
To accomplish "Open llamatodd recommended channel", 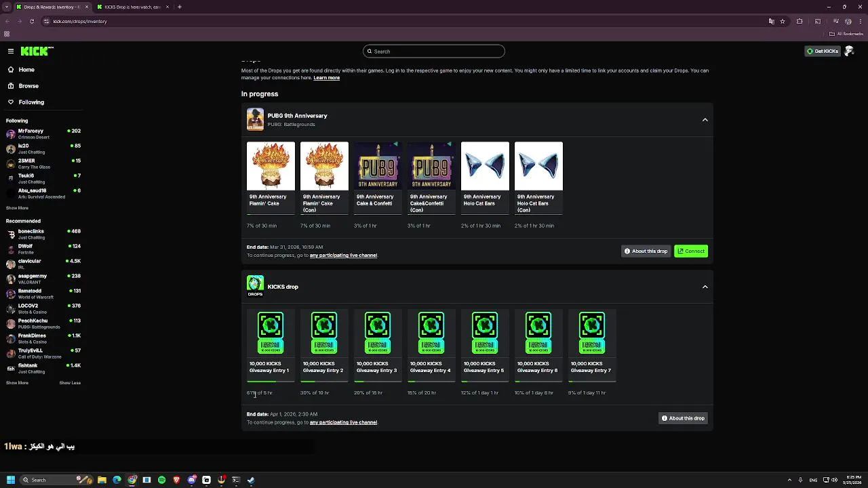I will (43, 293).
